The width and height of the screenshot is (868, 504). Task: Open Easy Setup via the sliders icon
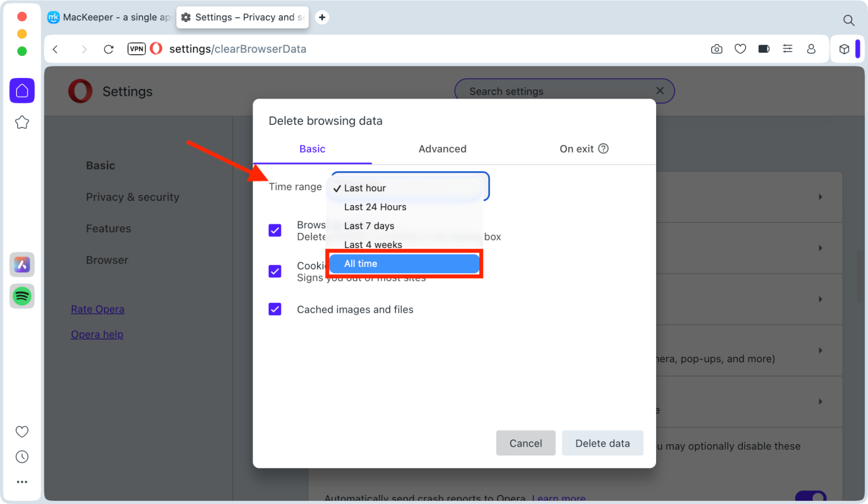point(787,49)
